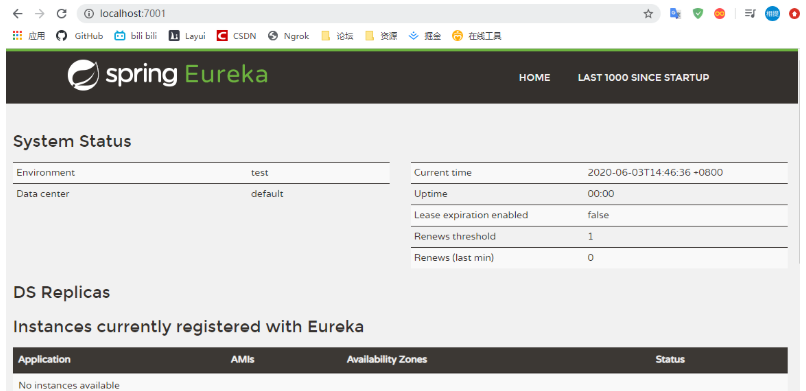Open the bili bili bookmark
This screenshot has width=806, height=391.
136,35
